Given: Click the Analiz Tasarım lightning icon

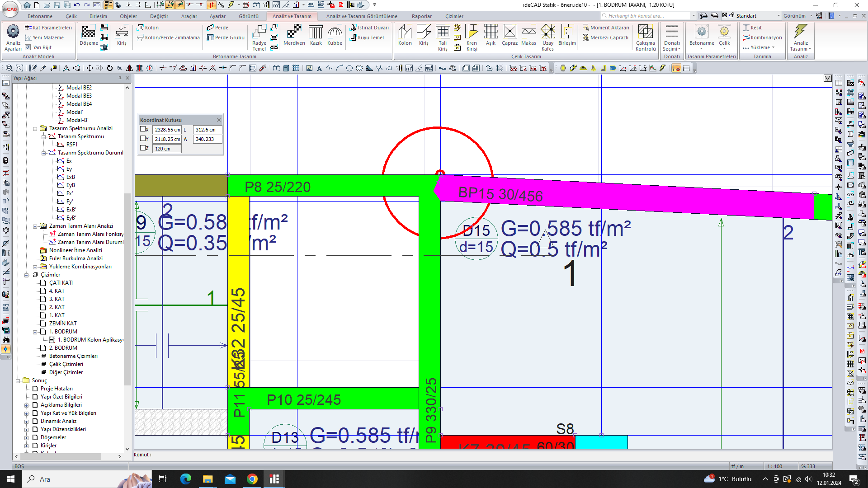Looking at the screenshot, I should point(800,32).
